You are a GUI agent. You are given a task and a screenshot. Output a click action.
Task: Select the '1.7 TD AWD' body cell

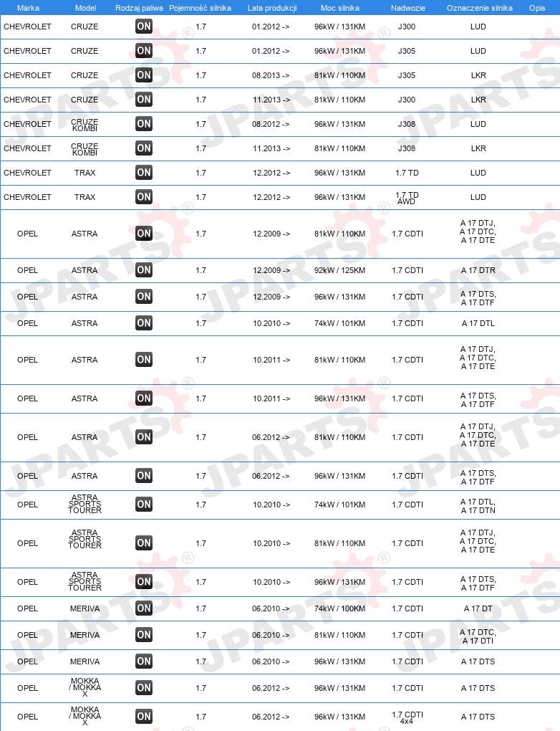pyautogui.click(x=407, y=198)
